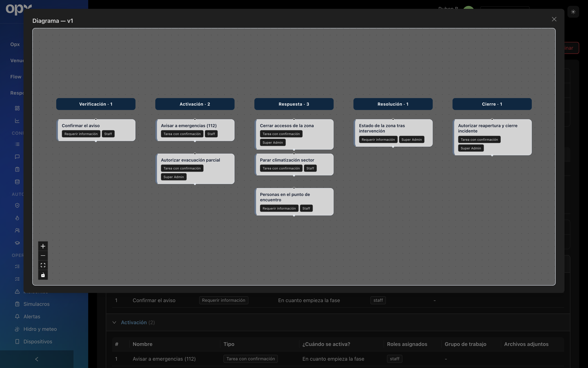Click Requerir información tag in table row
588x368 pixels.
point(224,300)
